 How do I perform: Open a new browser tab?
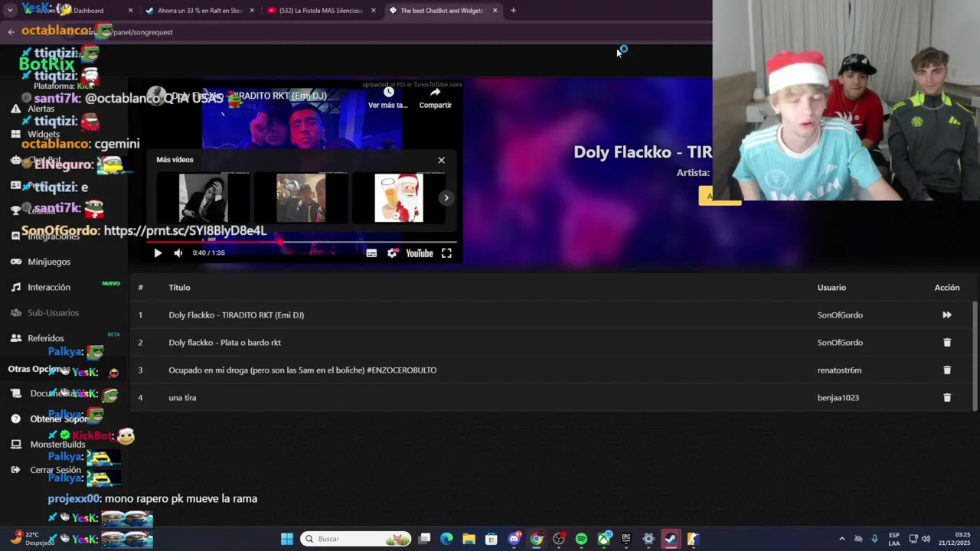[513, 11]
